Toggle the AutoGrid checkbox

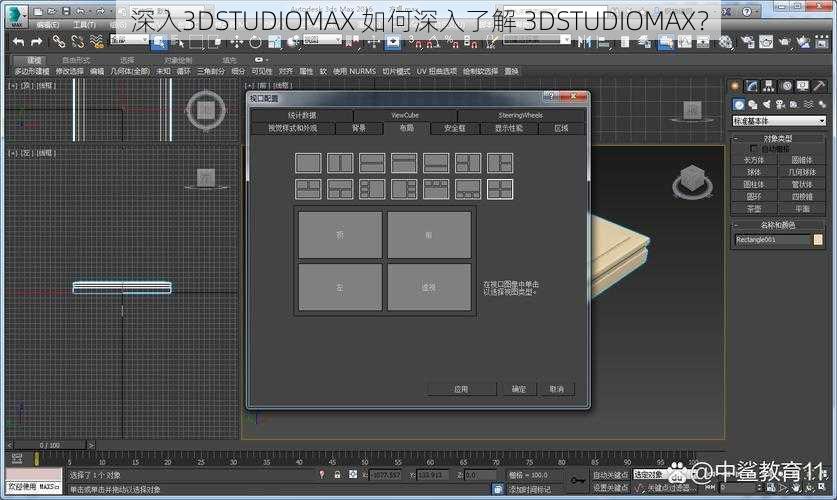tap(753, 148)
